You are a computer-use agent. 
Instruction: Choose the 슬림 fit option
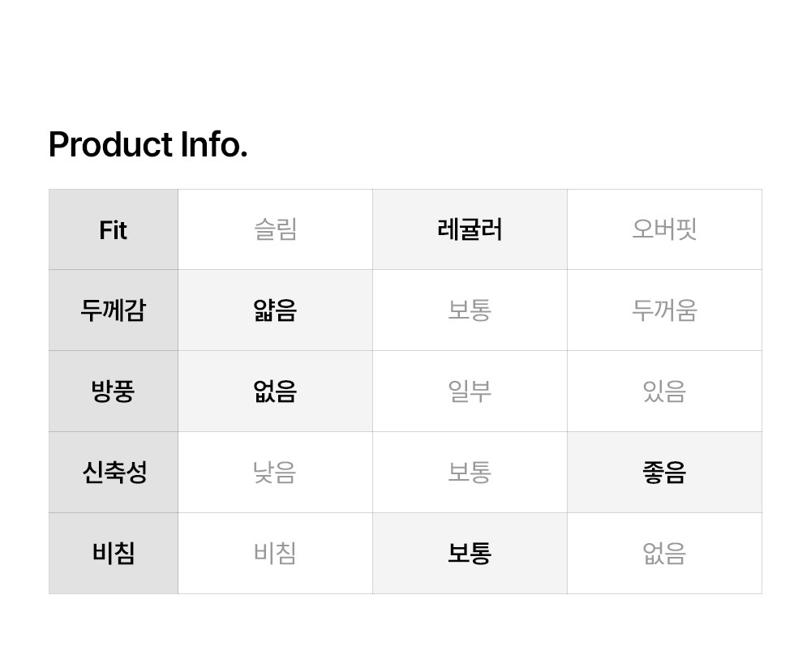(275, 230)
